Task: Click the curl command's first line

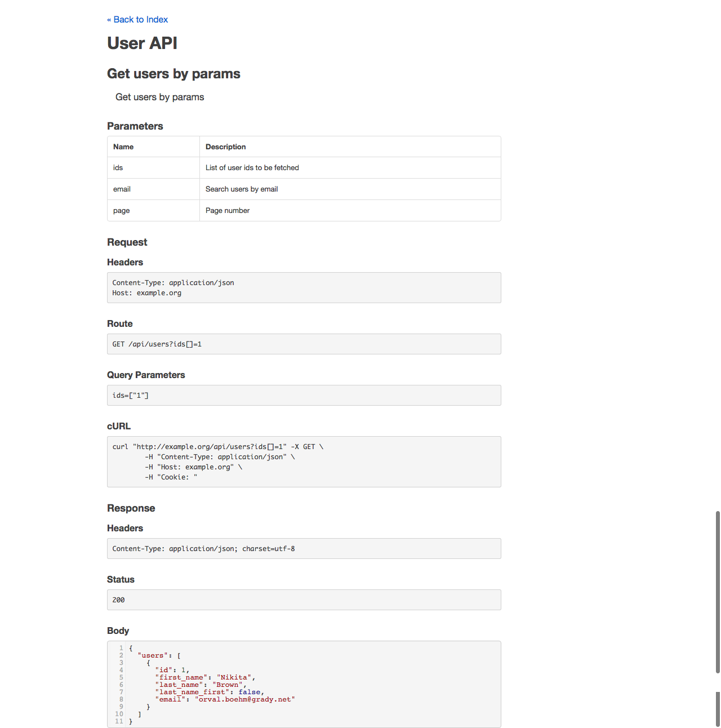Action: tap(218, 447)
